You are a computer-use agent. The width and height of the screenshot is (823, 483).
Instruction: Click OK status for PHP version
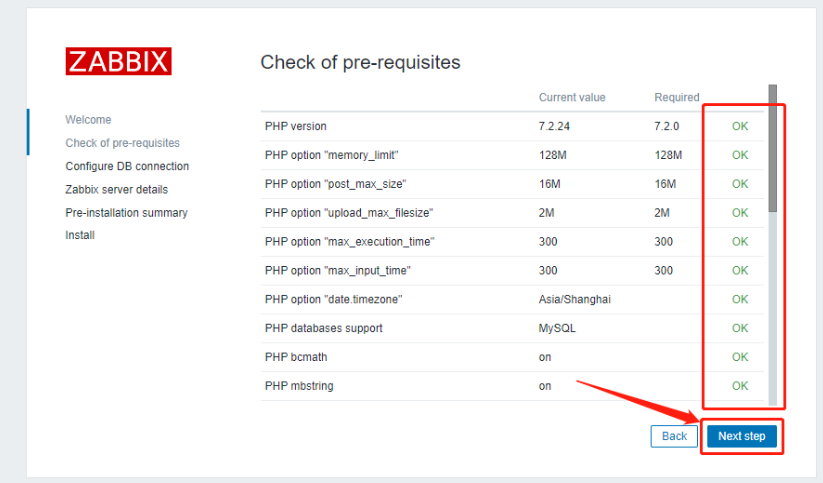pyautogui.click(x=739, y=126)
